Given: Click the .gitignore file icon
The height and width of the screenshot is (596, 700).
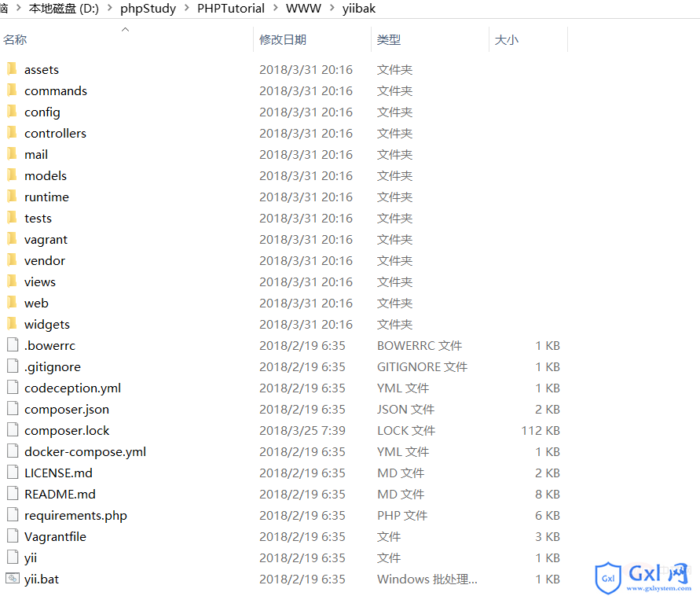Looking at the screenshot, I should pyautogui.click(x=13, y=366).
